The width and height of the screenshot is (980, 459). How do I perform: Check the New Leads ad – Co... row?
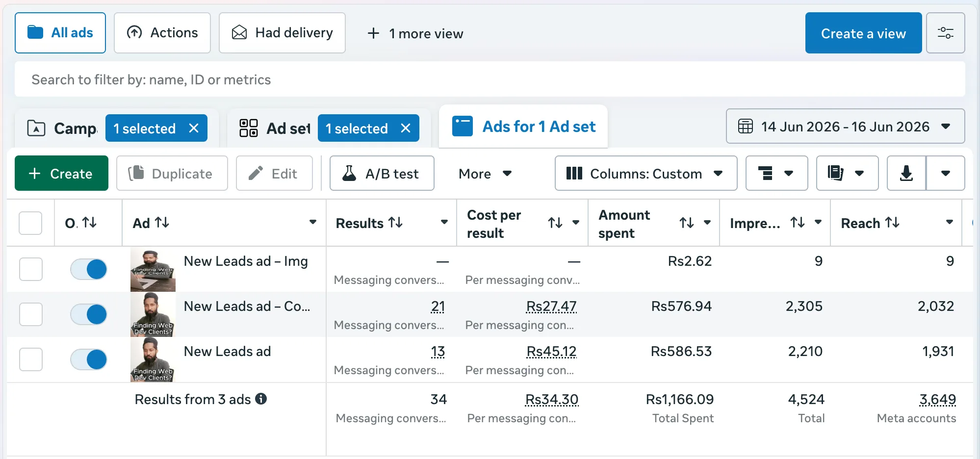[31, 314]
